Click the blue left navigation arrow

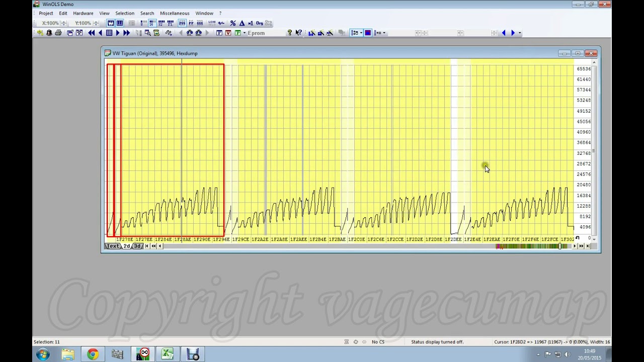(504, 33)
